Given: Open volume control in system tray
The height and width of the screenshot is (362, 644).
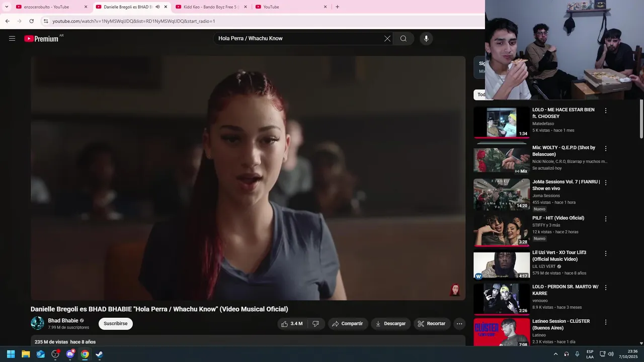Looking at the screenshot, I should point(611,354).
